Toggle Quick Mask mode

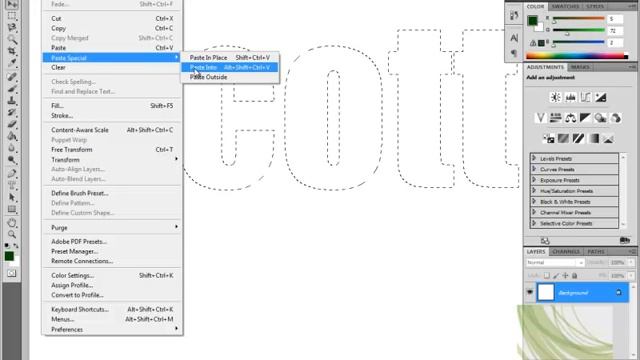tap(11, 273)
